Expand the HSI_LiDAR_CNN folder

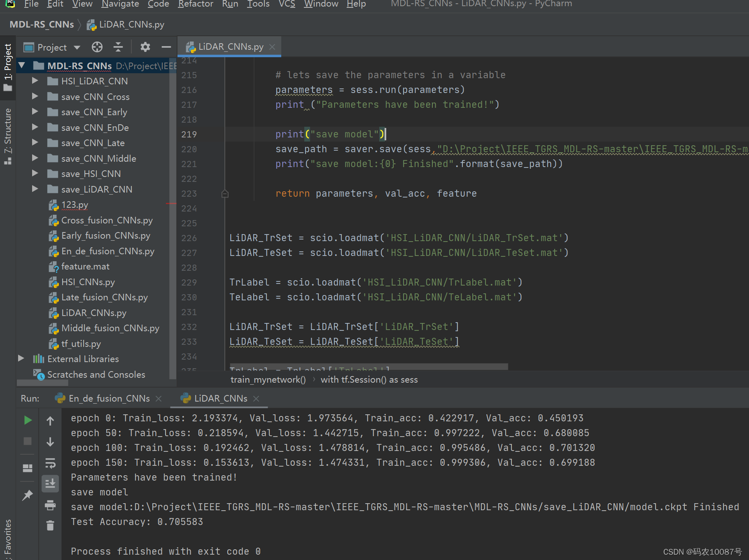click(35, 81)
